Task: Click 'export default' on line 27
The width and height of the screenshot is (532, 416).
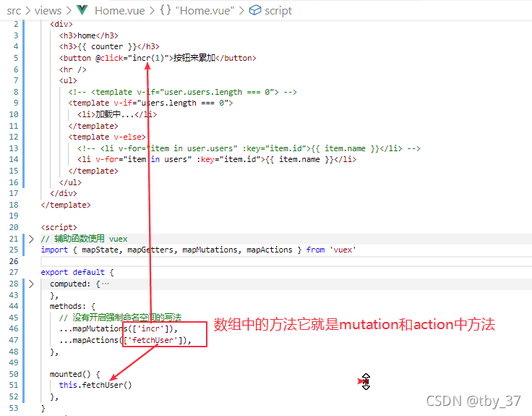Action: coord(72,272)
